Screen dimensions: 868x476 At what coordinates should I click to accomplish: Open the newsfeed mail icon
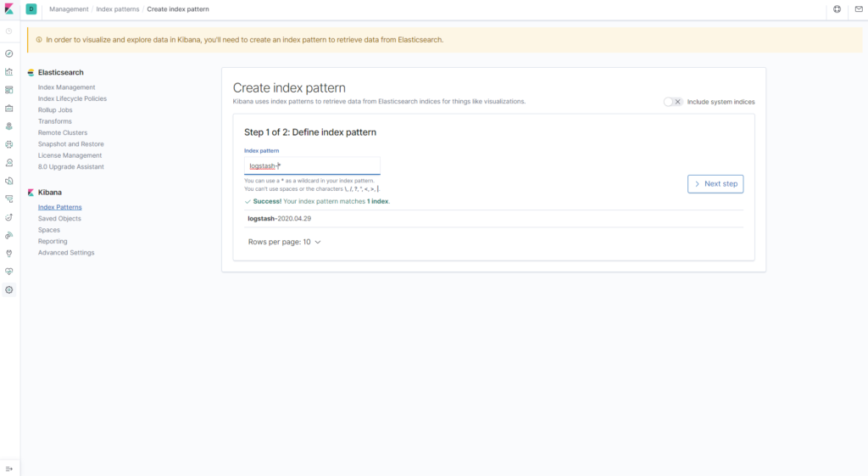click(859, 8)
